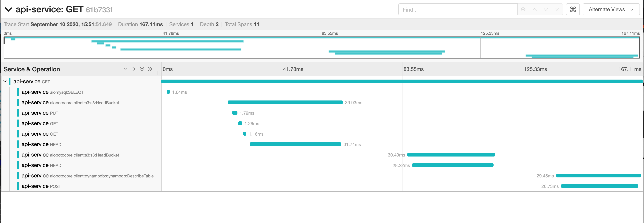This screenshot has height=223, width=644.
Task: Go to next search result arrow
Action: pyautogui.click(x=546, y=10)
